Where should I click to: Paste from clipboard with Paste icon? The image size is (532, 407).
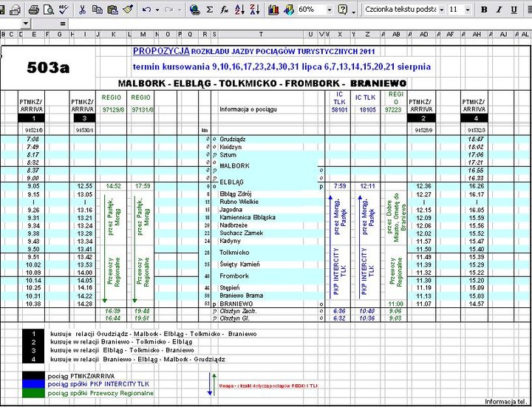click(112, 10)
